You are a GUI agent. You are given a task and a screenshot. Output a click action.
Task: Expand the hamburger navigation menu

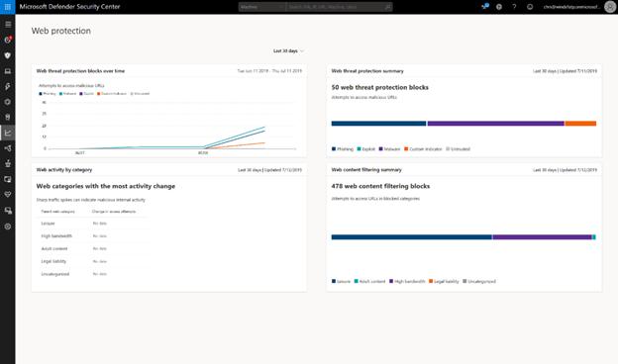[8, 25]
